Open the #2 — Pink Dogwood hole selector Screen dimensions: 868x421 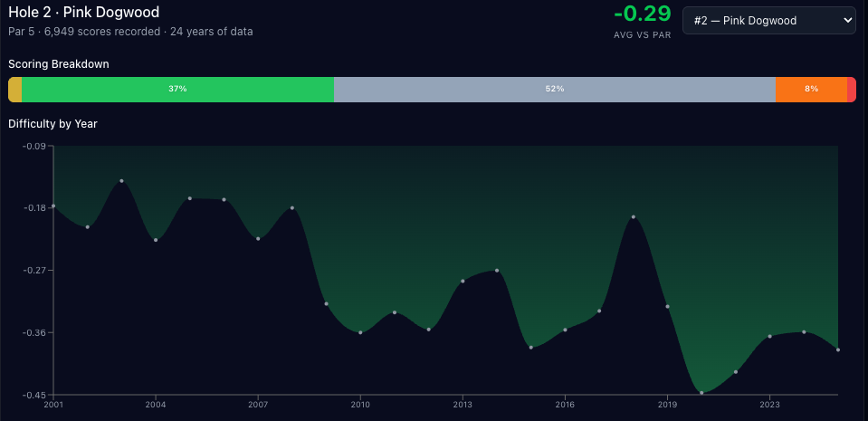(x=768, y=20)
